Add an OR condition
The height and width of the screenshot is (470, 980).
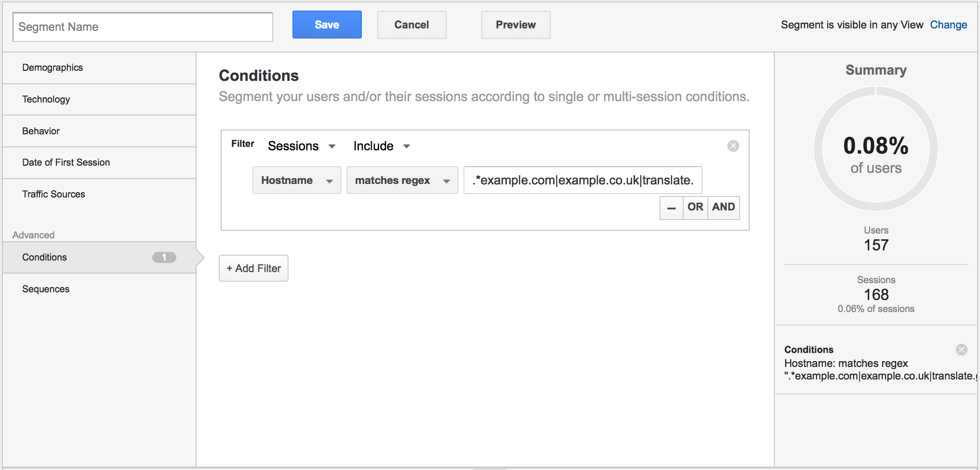695,208
